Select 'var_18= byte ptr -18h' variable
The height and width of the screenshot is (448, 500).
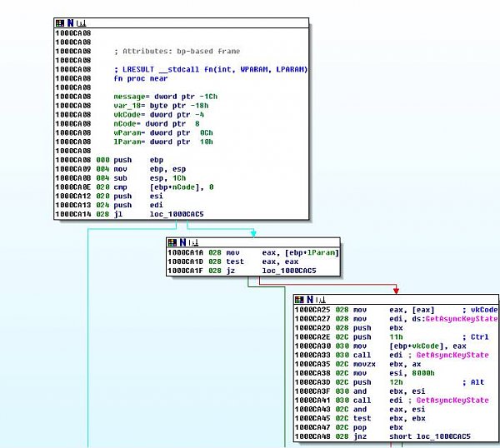[161, 106]
